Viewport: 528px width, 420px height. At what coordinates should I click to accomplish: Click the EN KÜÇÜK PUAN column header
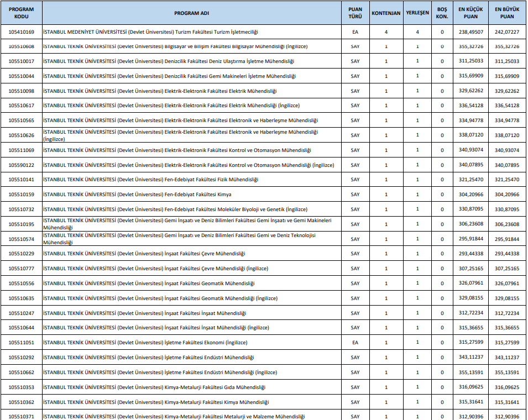click(471, 13)
